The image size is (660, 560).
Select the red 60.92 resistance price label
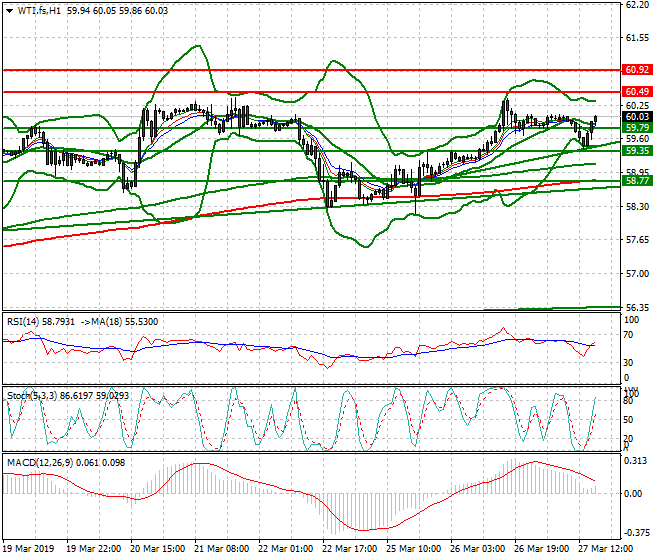click(637, 69)
